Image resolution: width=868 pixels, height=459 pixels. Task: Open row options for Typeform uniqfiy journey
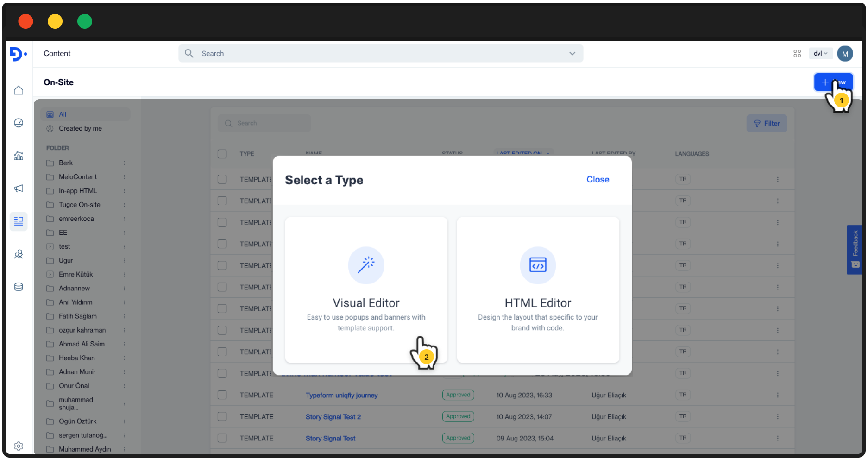click(x=778, y=395)
